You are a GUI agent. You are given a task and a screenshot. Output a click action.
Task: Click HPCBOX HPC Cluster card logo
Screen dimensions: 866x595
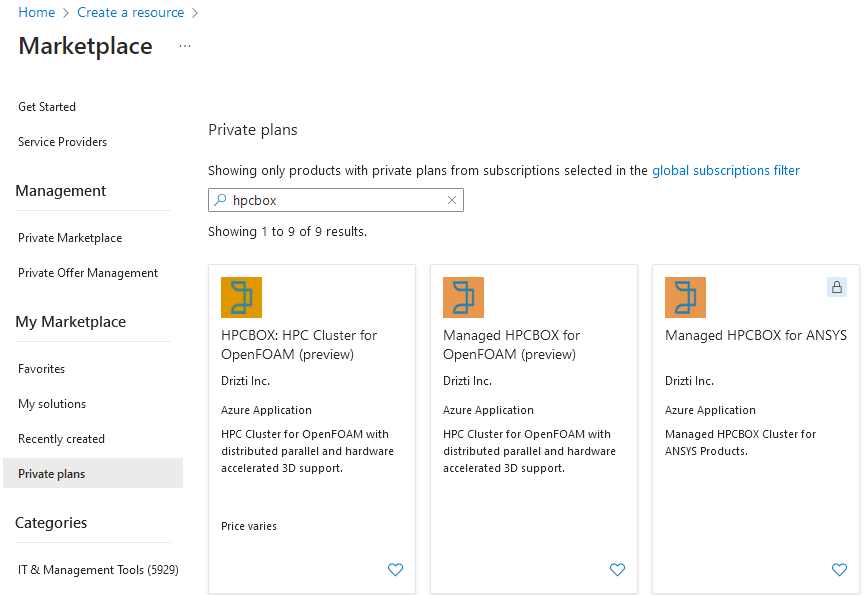[241, 297]
